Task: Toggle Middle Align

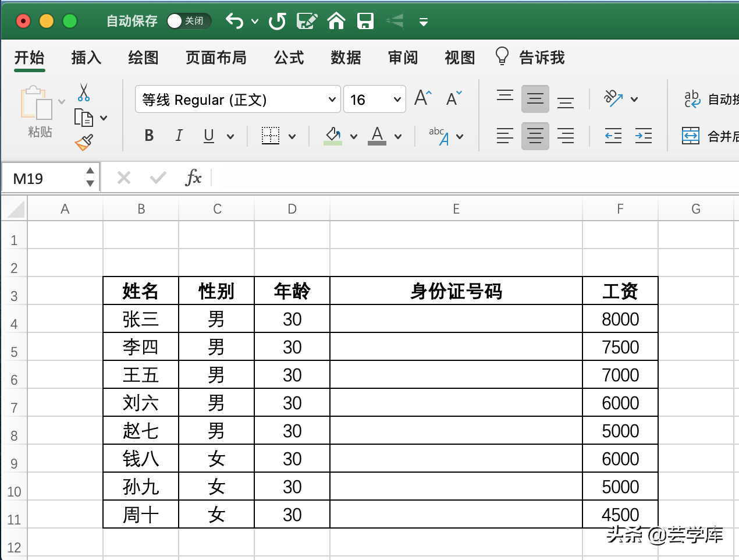Action: click(x=535, y=98)
